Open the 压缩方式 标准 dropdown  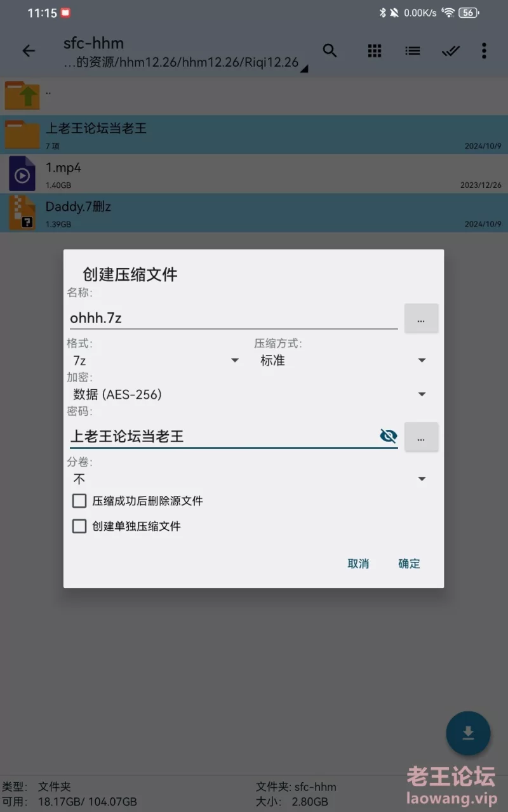342,361
